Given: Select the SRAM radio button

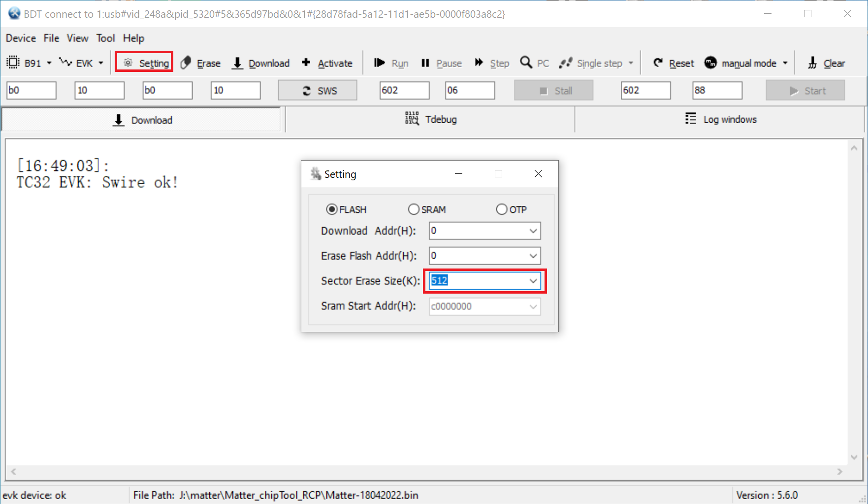Looking at the screenshot, I should click(x=414, y=209).
